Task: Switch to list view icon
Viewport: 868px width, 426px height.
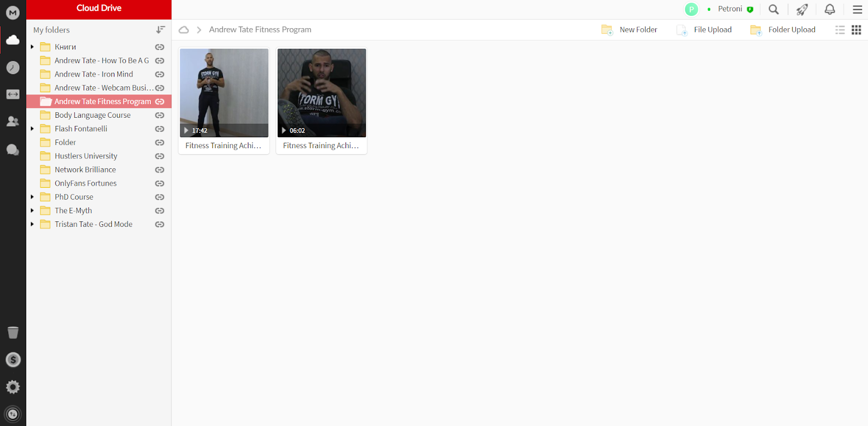Action: tap(840, 30)
